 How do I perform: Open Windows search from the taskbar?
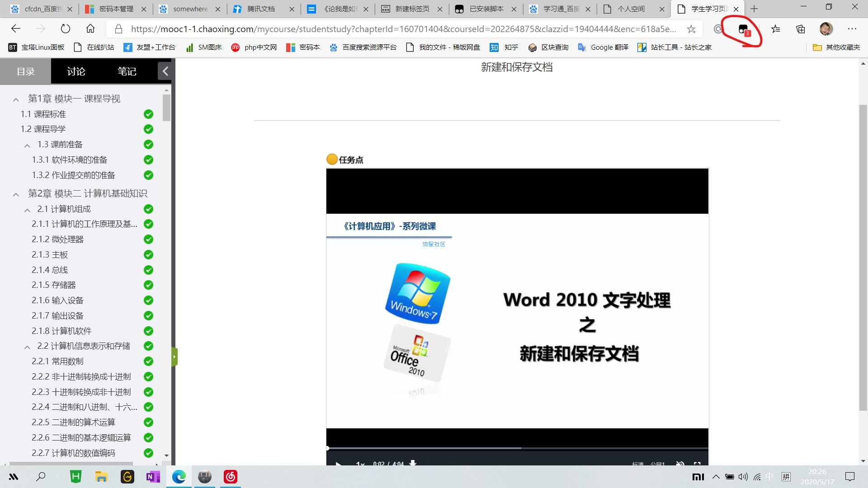click(x=41, y=477)
